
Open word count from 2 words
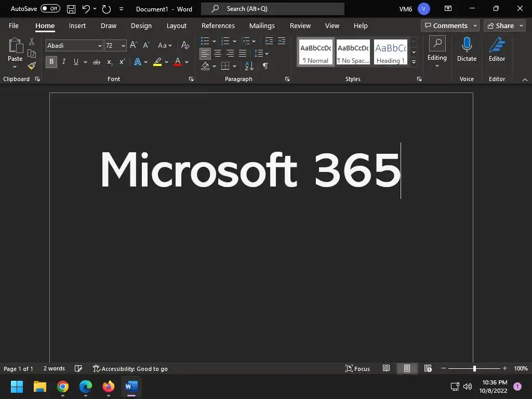[54, 368]
